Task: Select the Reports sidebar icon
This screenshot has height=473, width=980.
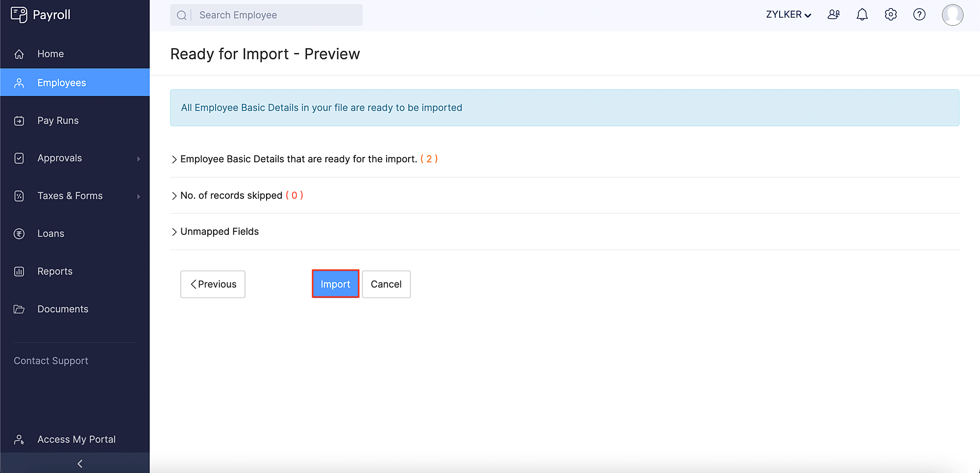Action: 19,271
